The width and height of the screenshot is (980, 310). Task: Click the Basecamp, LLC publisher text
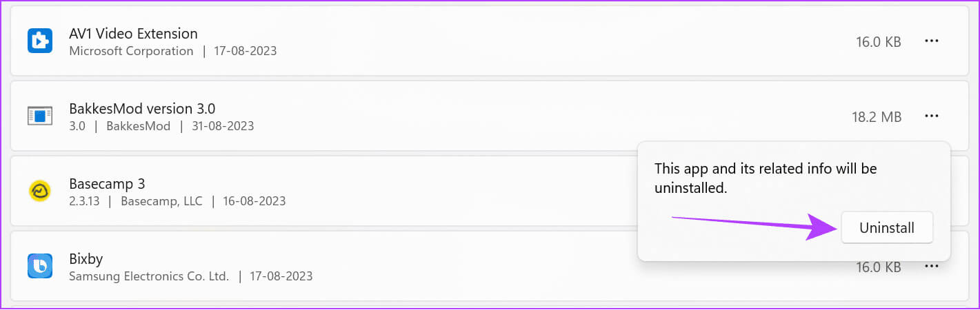161,201
